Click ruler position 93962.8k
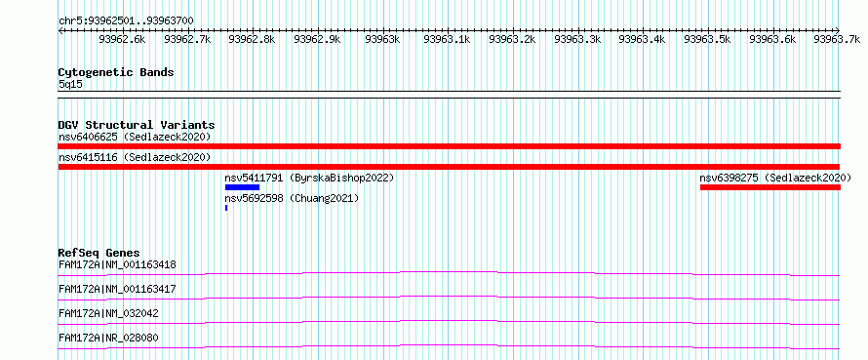The height and width of the screenshot is (360, 868). pyautogui.click(x=252, y=39)
